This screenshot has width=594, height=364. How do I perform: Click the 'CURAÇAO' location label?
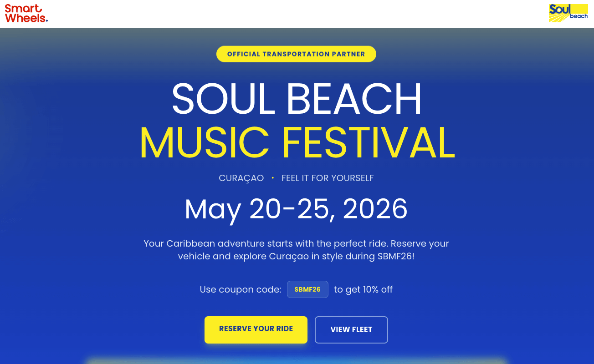coord(241,178)
